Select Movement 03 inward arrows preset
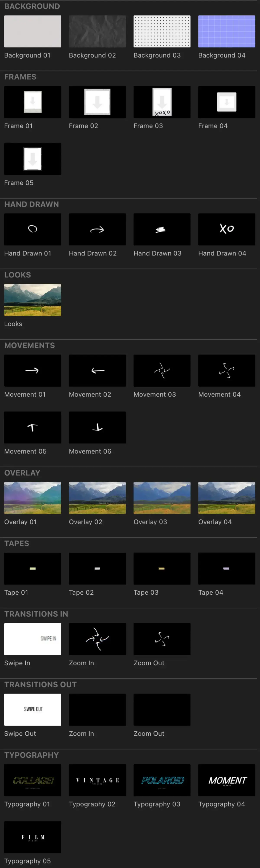Screen dimensions: 260x868 click(x=162, y=370)
